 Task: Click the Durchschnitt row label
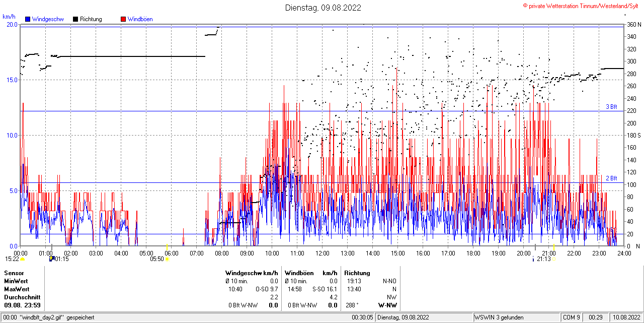[22, 297]
